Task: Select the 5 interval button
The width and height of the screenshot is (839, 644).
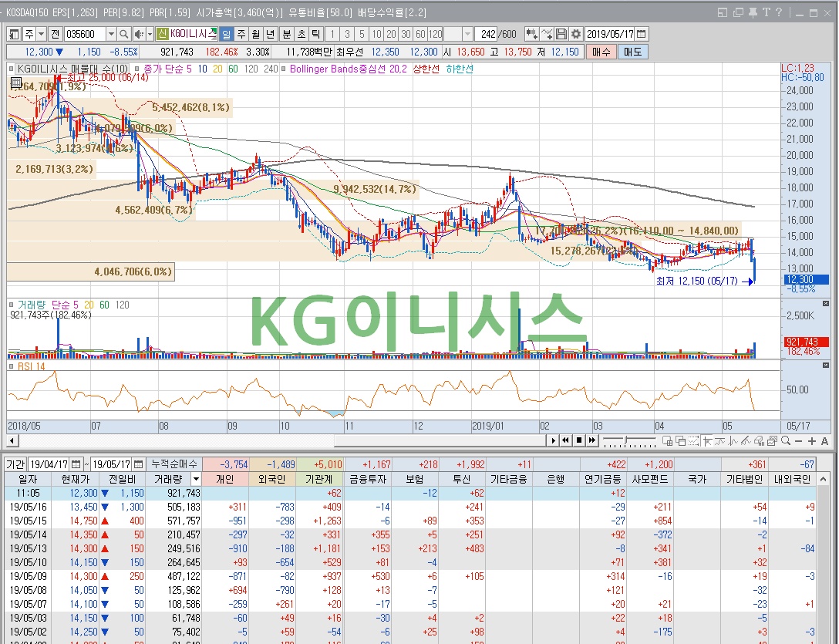Action: coord(362,34)
